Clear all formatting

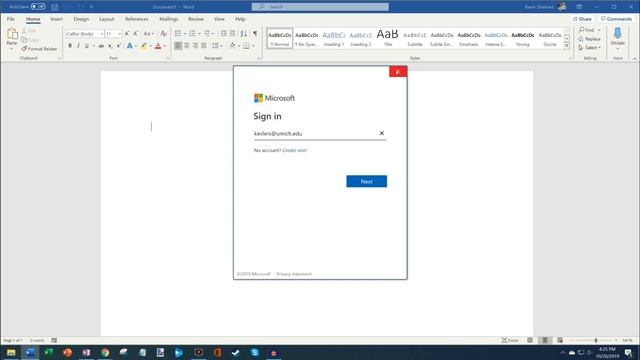(x=164, y=33)
